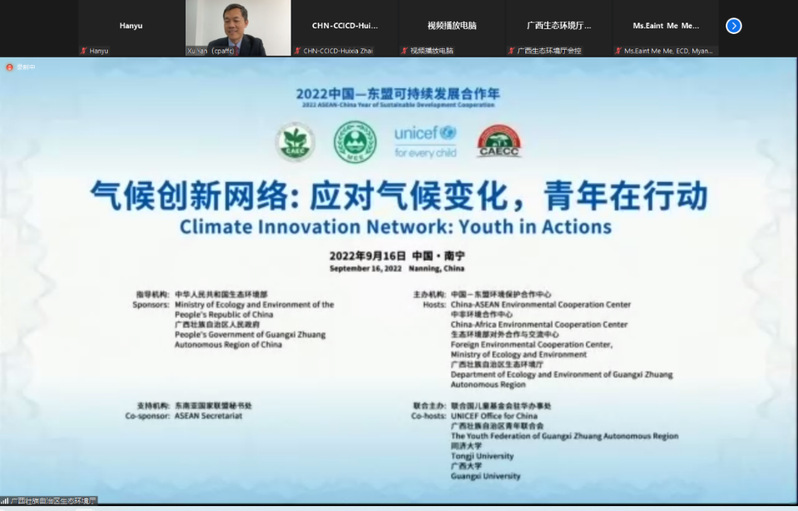Click the Chinese title '气候创新网络: 应对气候变化, 青年在行动'

[x=399, y=195]
